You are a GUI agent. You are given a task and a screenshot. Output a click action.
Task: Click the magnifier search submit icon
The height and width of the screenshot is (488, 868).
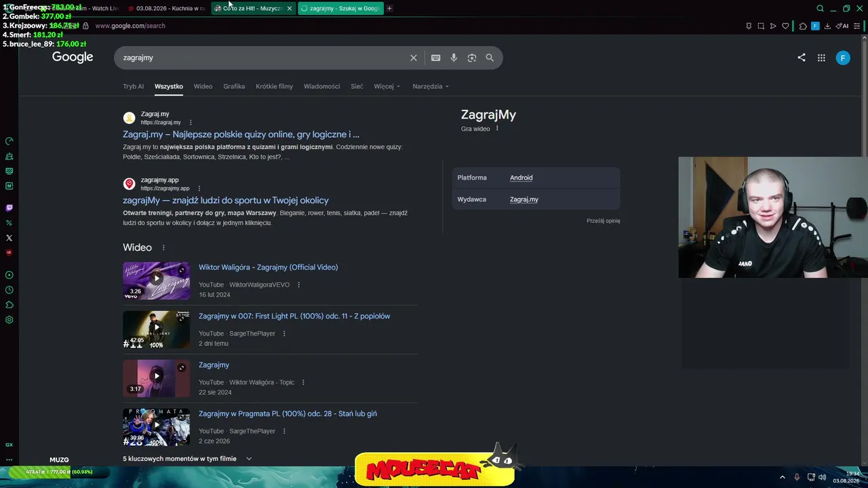tap(490, 58)
